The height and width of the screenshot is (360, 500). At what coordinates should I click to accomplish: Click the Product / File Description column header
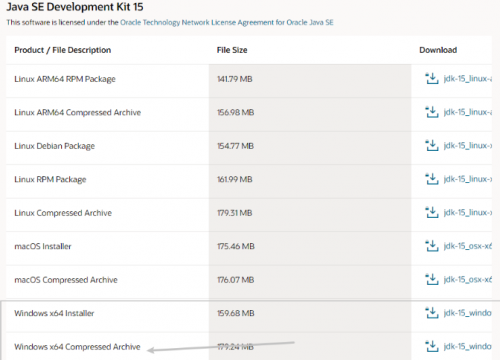[x=63, y=50]
